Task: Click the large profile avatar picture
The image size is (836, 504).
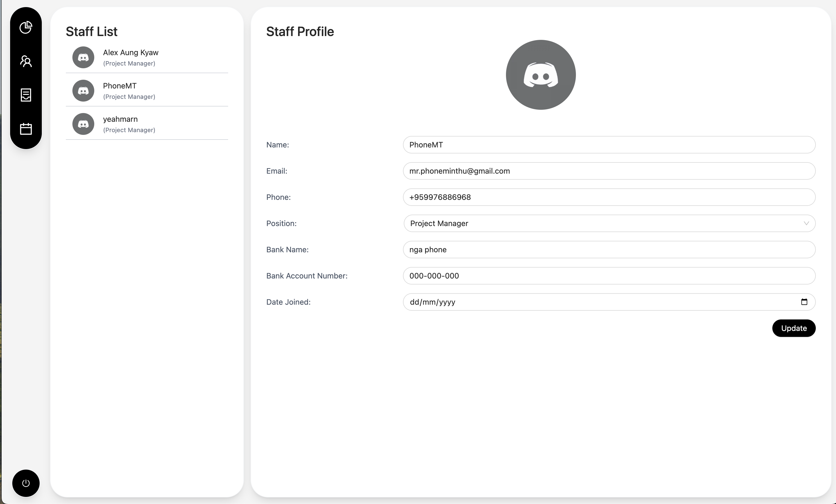Action: point(540,75)
